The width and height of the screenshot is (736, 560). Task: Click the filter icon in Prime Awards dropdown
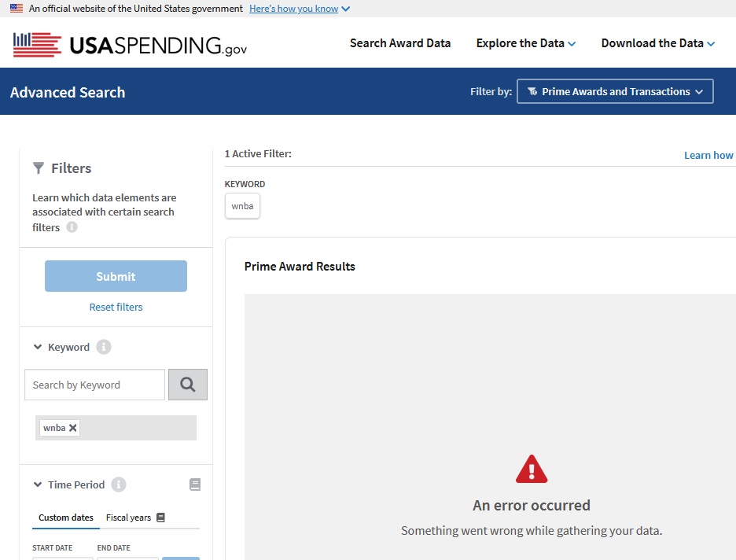pyautogui.click(x=532, y=91)
